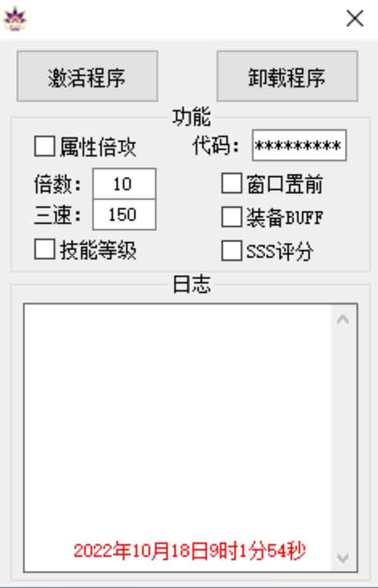Click the red timestamp line in log
This screenshot has width=378, height=588.
coord(190,551)
